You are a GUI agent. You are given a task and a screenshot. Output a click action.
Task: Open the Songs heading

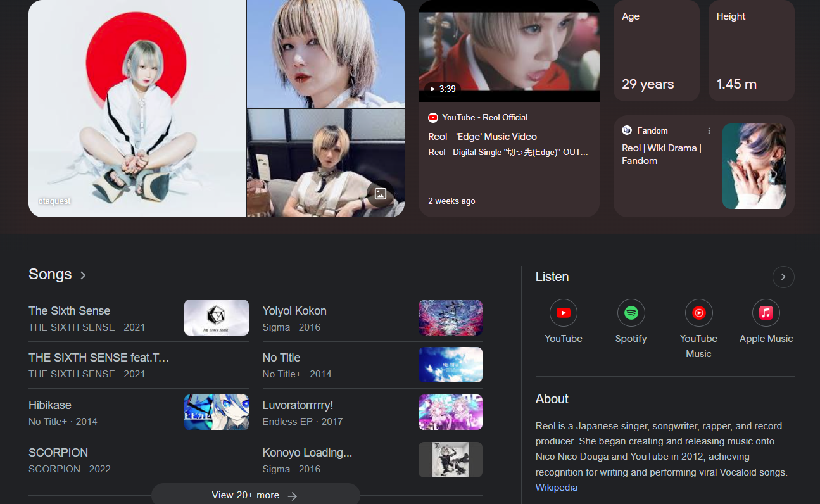tap(50, 274)
